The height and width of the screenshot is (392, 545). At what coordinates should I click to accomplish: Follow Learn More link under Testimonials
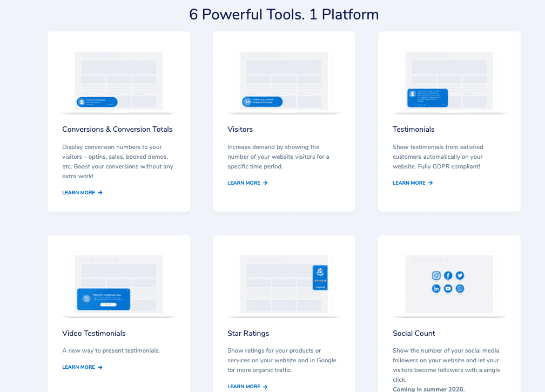click(413, 183)
